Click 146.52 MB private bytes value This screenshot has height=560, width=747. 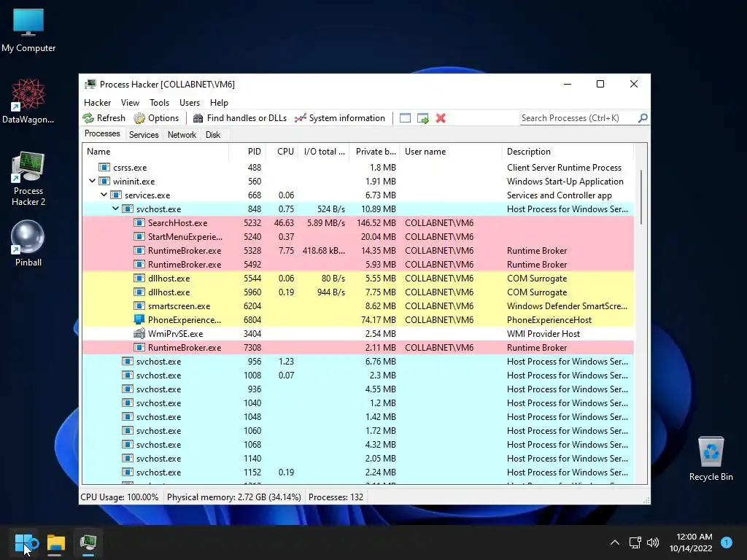tap(376, 223)
